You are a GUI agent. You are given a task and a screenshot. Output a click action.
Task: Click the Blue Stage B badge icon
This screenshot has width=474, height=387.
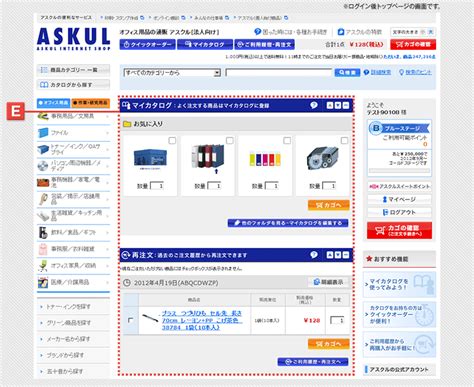376,128
